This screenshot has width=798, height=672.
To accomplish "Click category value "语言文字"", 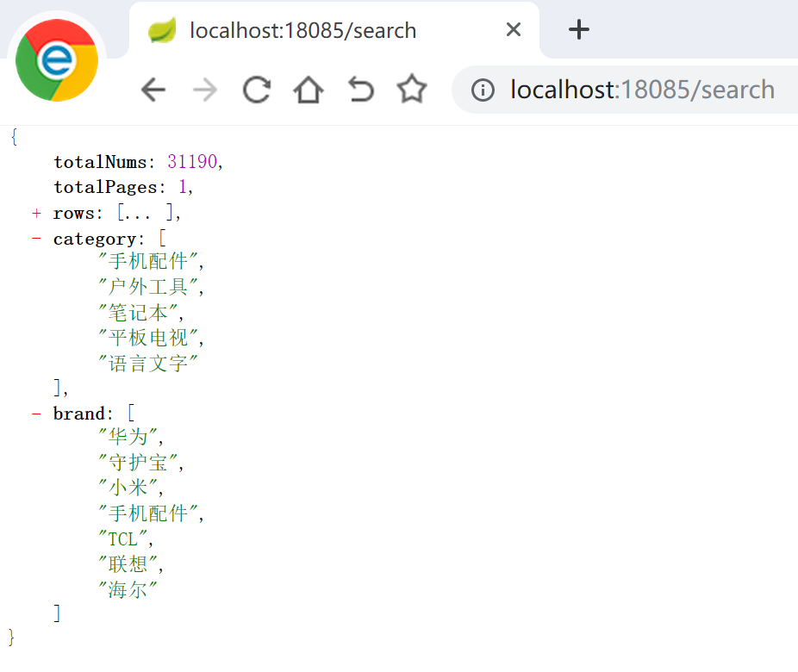I will (x=148, y=364).
